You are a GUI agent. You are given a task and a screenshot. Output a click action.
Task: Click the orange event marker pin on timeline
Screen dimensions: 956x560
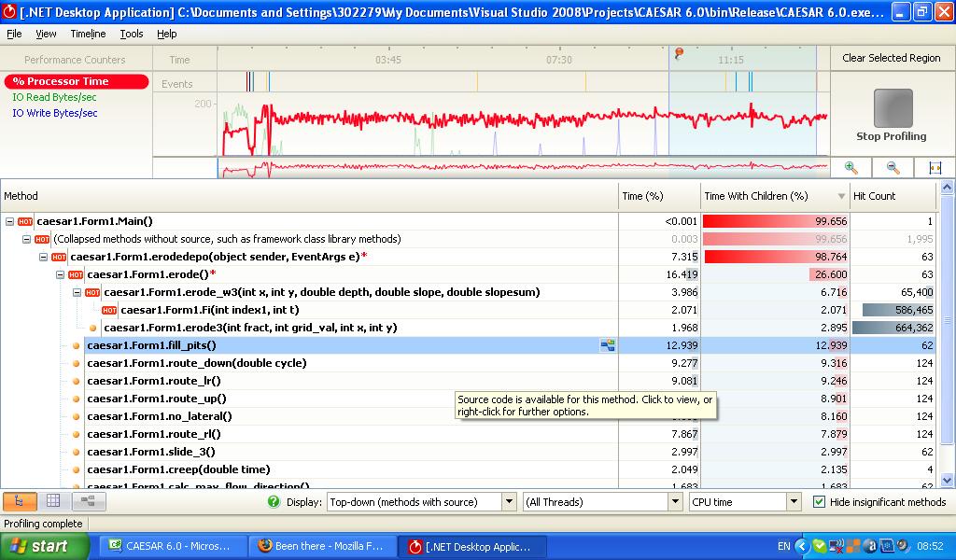679,53
